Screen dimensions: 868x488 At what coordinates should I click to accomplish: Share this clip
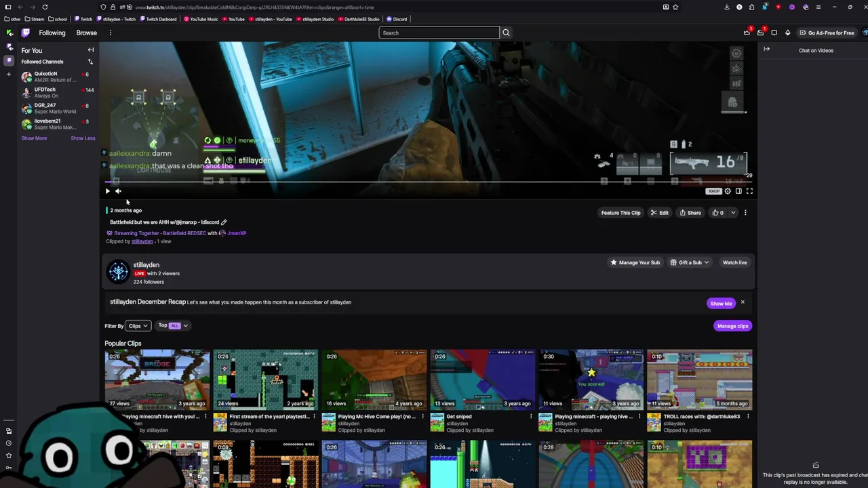tap(690, 213)
